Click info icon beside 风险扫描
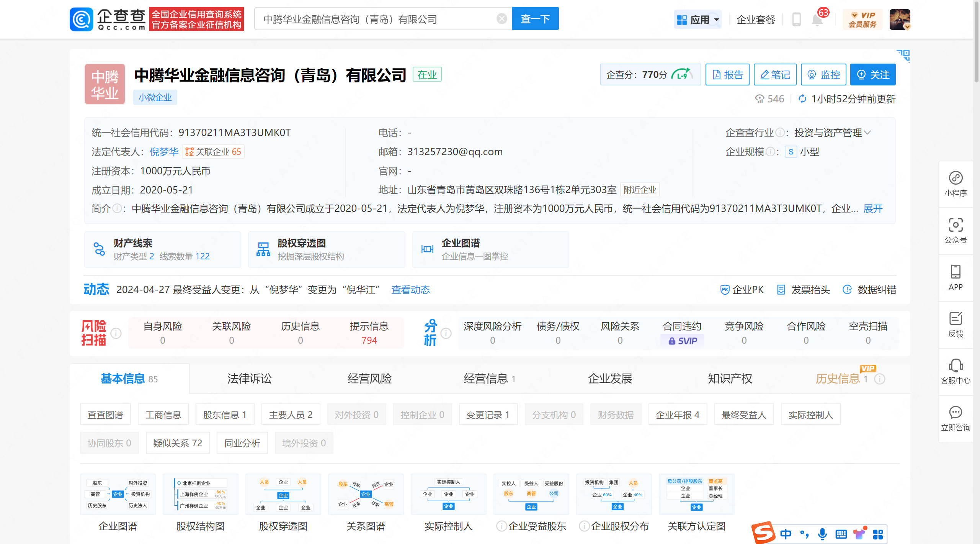 pyautogui.click(x=116, y=333)
